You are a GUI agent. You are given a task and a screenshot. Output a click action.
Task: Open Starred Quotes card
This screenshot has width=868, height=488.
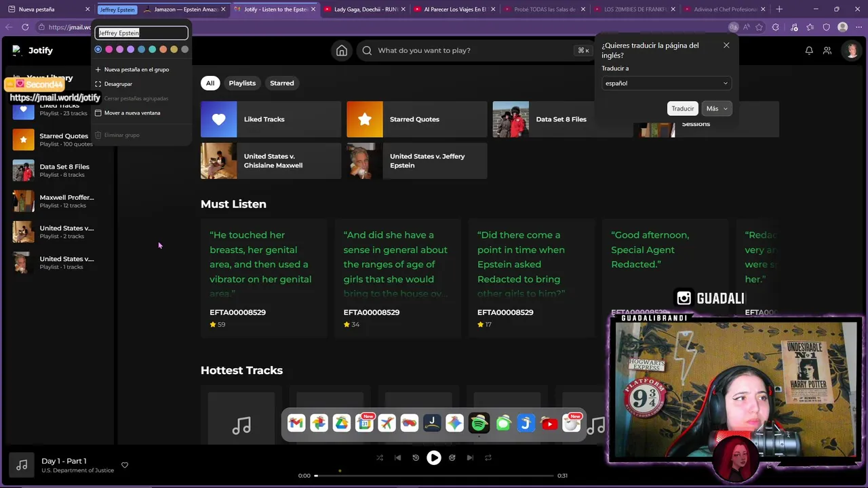pyautogui.click(x=416, y=119)
